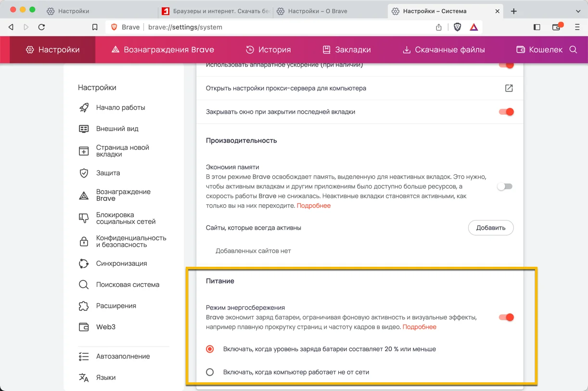Click Открыть настройки прокси-сервера row

coord(359,88)
